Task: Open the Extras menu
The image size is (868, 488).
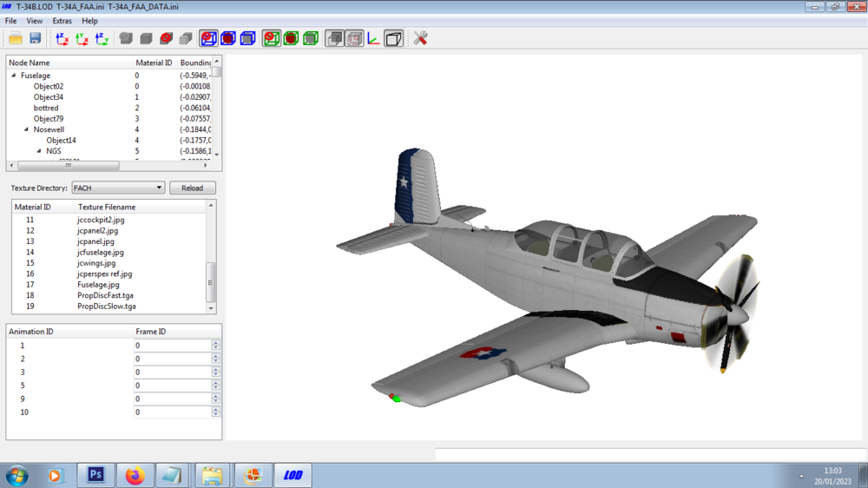Action: pos(62,21)
